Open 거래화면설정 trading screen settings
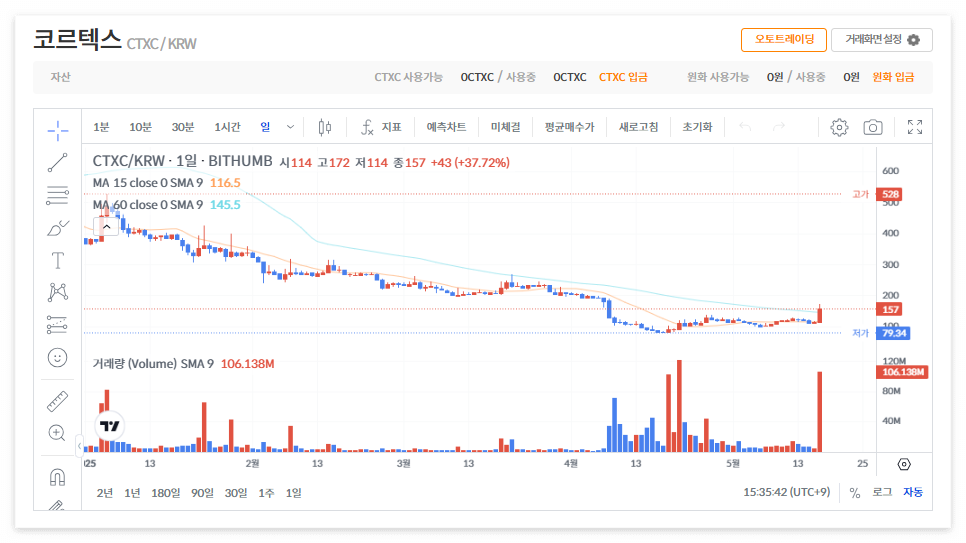The height and width of the screenshot is (543, 966). [882, 39]
